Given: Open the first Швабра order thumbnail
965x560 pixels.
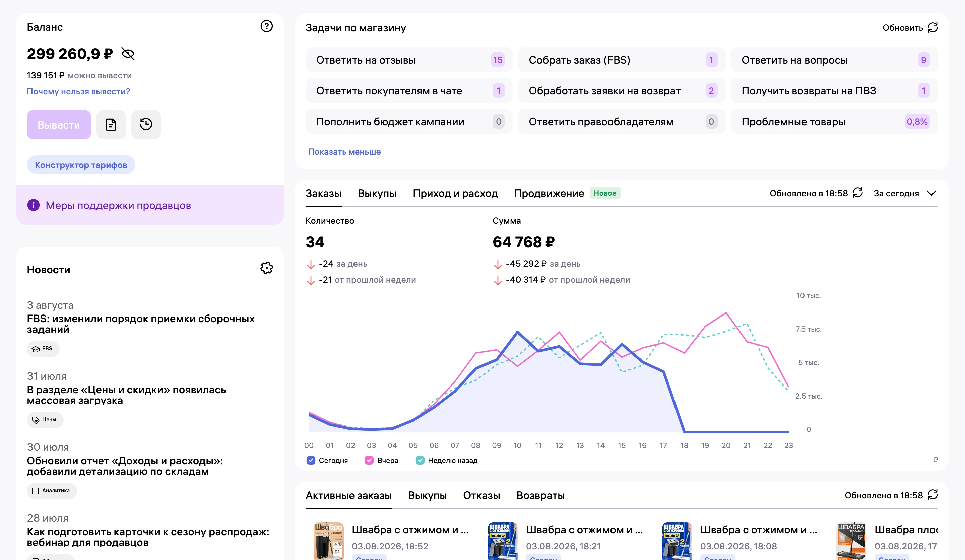Looking at the screenshot, I should click(x=329, y=541).
